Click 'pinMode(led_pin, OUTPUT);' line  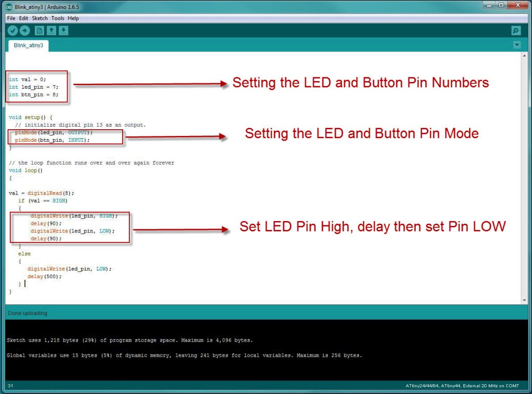click(54, 132)
